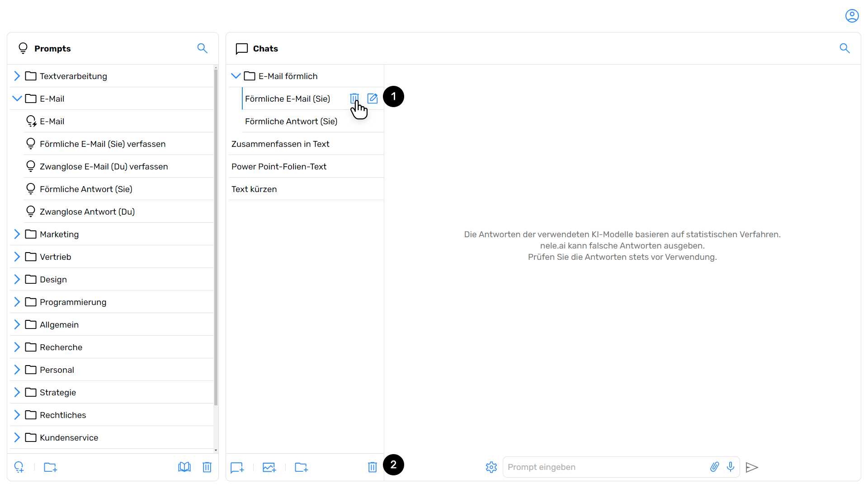Click the Förmliche E-Mail (Sie) prompt in sidebar
Viewport: 868px width, 488px height.
click(103, 144)
